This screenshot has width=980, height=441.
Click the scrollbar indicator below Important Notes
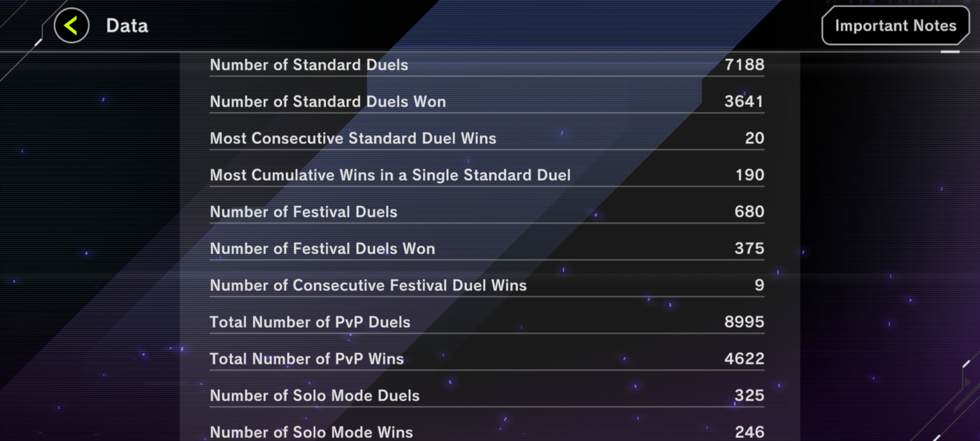pyautogui.click(x=950, y=52)
